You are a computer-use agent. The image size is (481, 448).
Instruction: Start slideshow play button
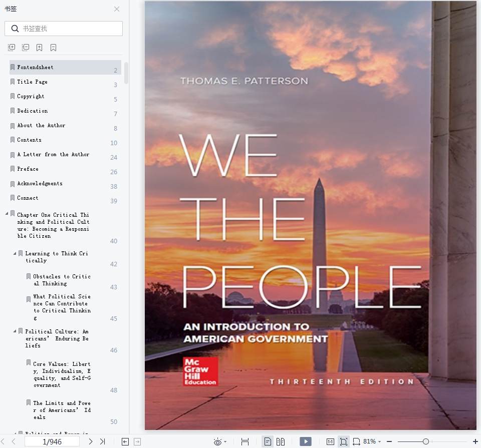click(306, 441)
